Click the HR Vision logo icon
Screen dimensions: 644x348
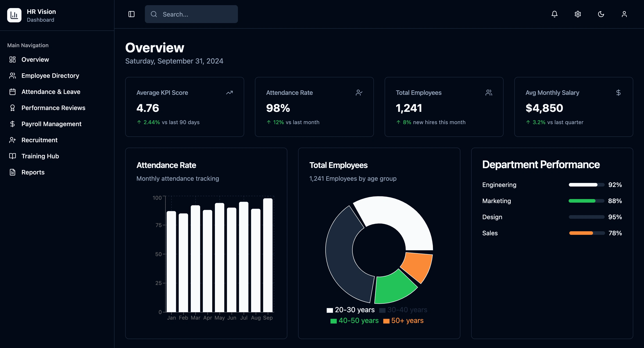tap(14, 15)
